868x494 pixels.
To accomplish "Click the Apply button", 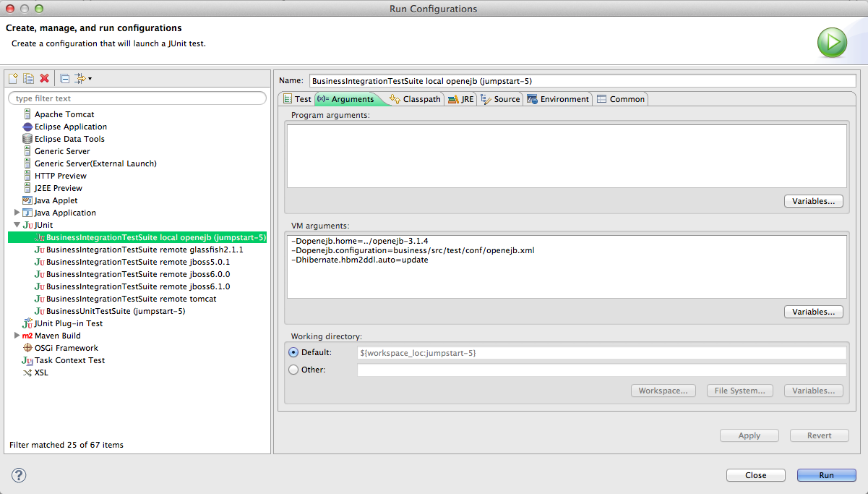I will [749, 435].
